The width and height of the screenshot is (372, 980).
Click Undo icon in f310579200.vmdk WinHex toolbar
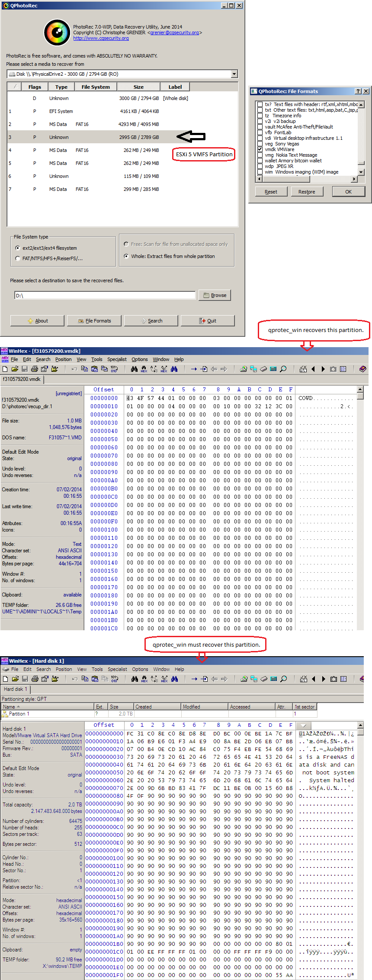coord(74,369)
